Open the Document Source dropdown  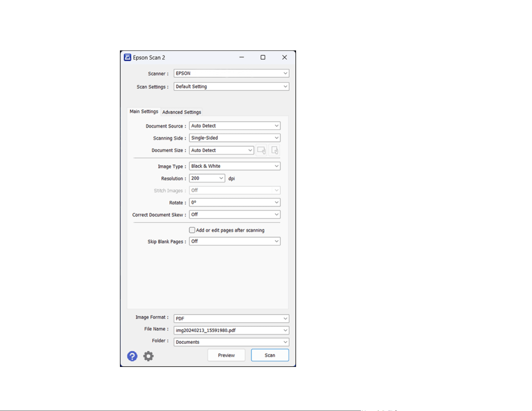(x=235, y=126)
